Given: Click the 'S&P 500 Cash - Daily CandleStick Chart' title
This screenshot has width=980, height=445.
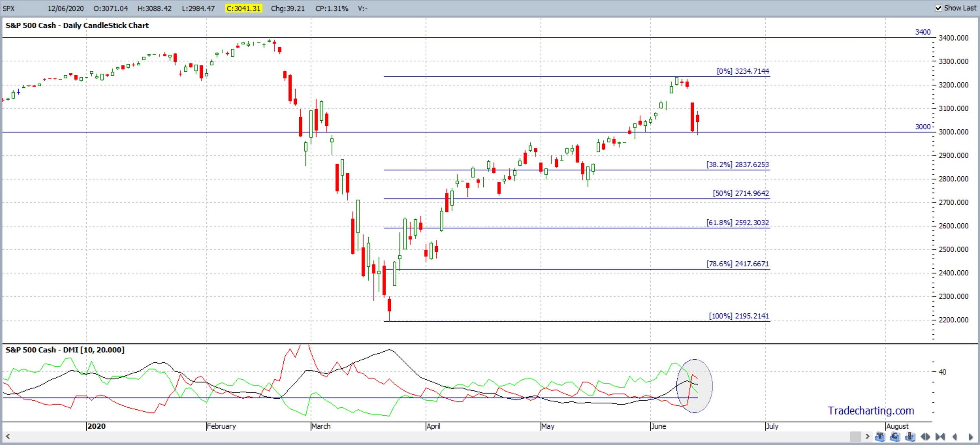Looking at the screenshot, I should (77, 25).
